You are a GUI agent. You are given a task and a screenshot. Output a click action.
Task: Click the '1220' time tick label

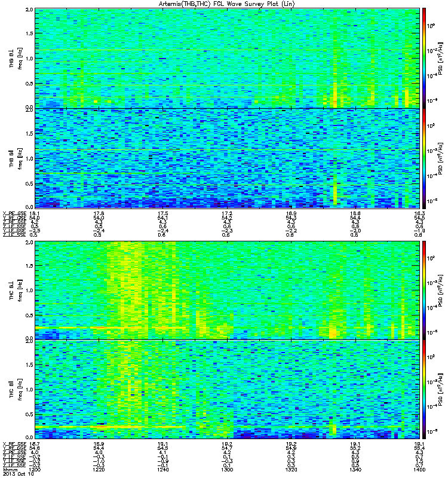99,470
